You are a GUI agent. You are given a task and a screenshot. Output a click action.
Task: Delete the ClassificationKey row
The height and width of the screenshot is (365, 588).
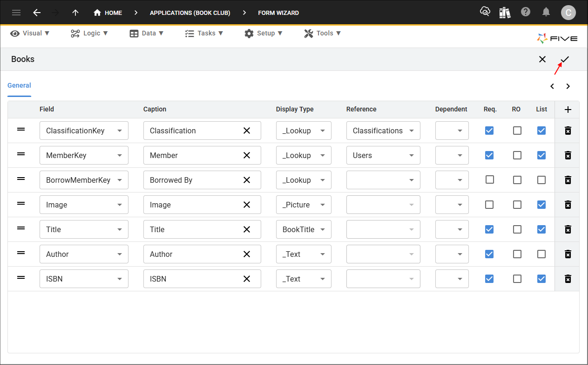tap(568, 131)
